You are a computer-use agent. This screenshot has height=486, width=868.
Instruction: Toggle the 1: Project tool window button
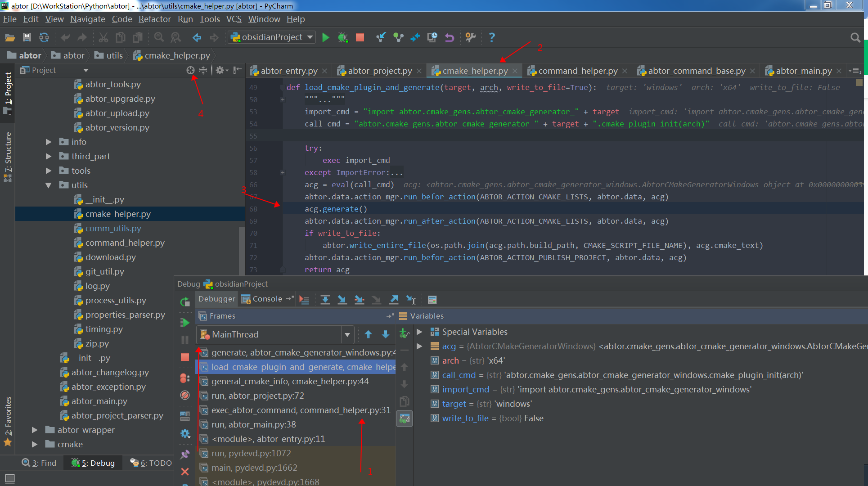pos(8,93)
